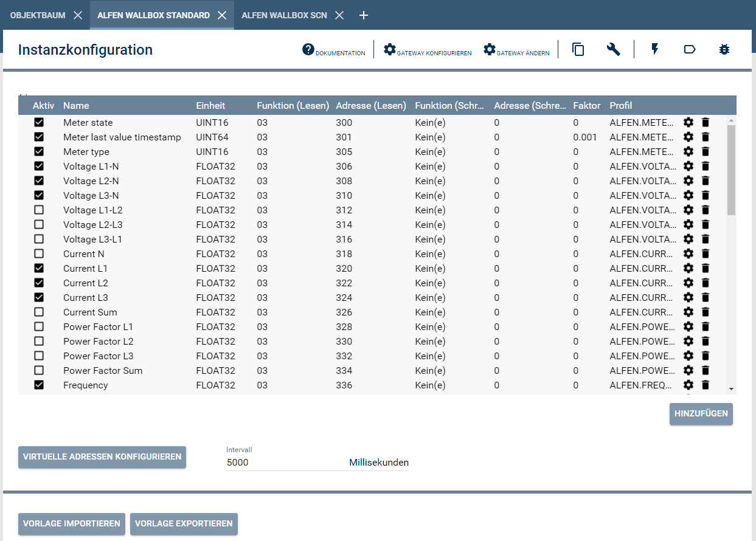Image resolution: width=756 pixels, height=541 pixels.
Task: Disable the Current L1 checkbox
Action: pos(40,268)
